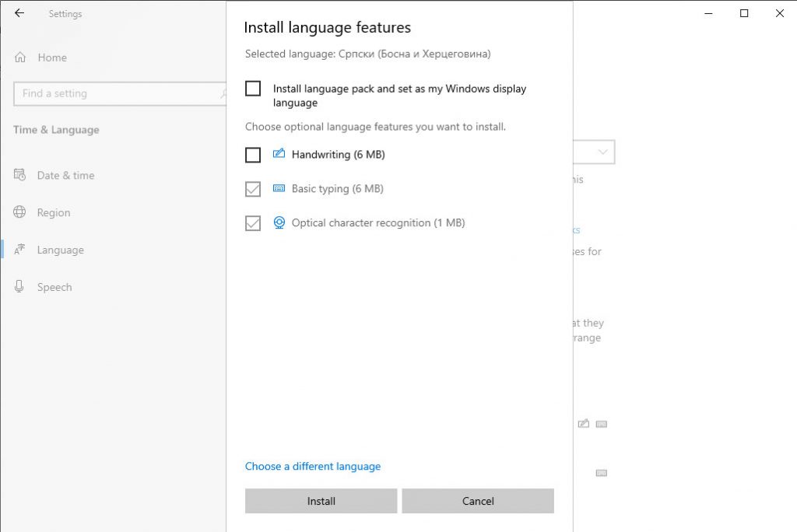Click the Basic typing keyboard icon
797x532 pixels.
[279, 188]
